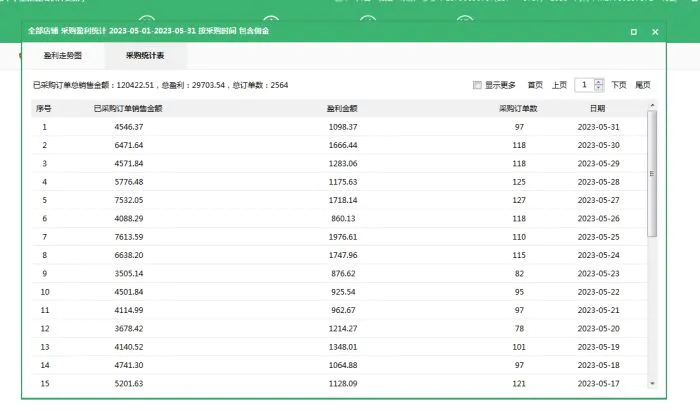Go to 首页 first page
The image size is (700, 411).
pos(535,85)
